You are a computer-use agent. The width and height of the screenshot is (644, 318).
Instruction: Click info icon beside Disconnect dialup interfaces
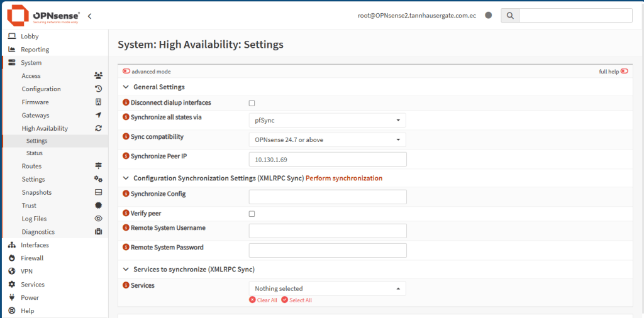[x=126, y=103]
